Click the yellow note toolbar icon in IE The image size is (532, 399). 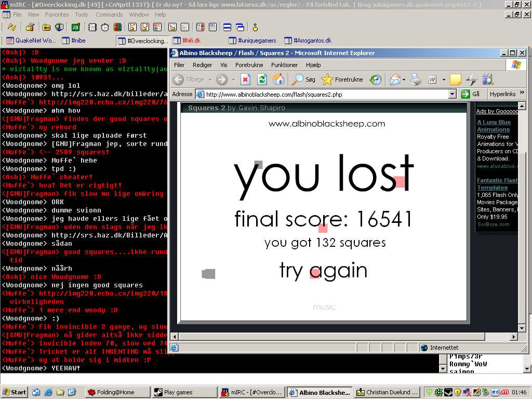(455, 79)
